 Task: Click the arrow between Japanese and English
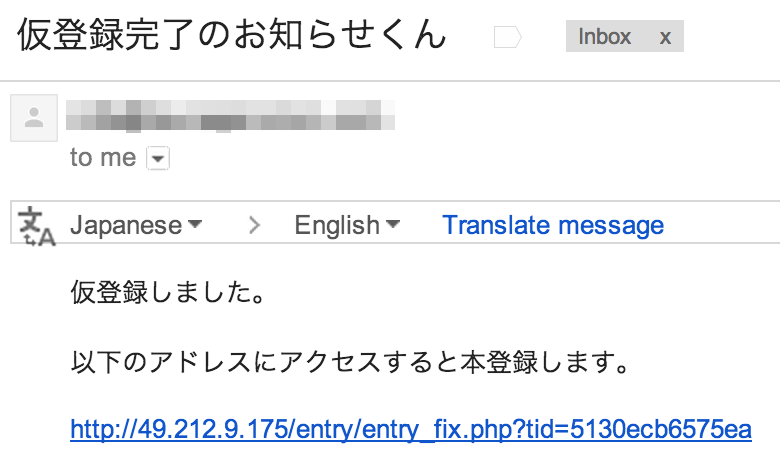[x=254, y=226]
